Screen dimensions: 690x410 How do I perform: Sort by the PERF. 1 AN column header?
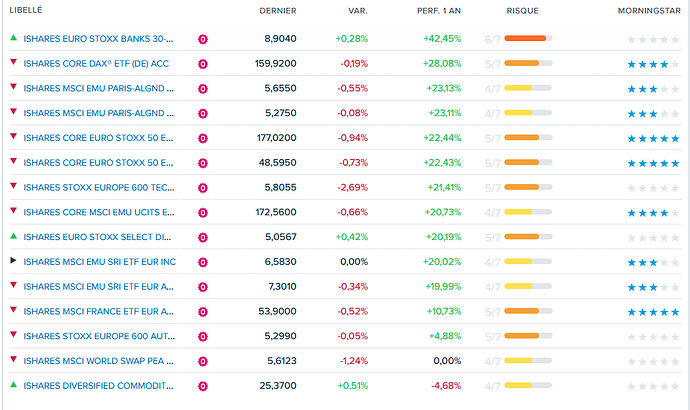click(439, 11)
